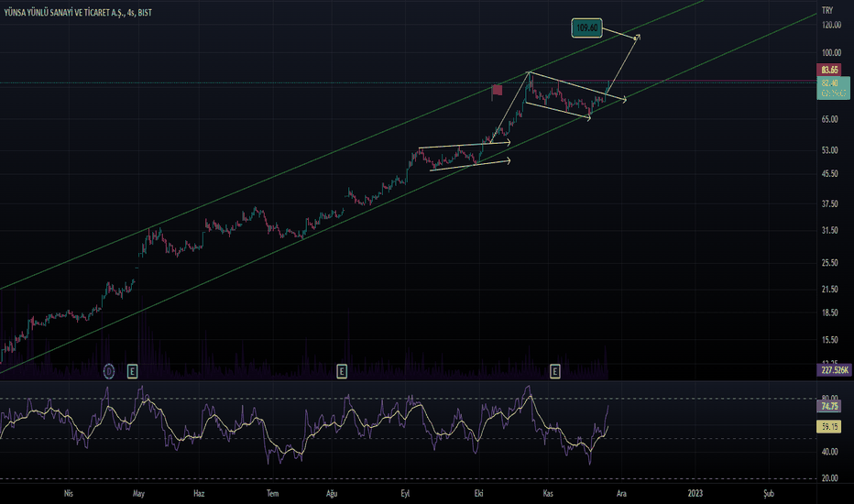Click the 40.00 level on RSI scale
This screenshot has width=854, height=504.
[831, 452]
